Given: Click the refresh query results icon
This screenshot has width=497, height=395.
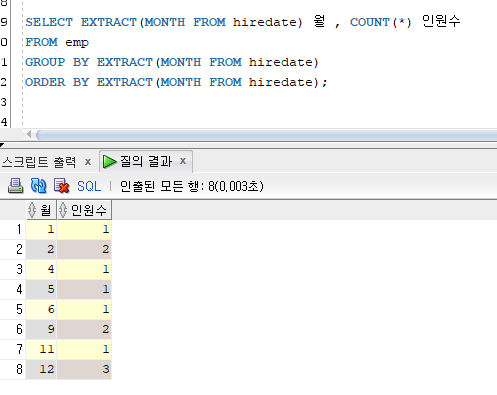Looking at the screenshot, I should (x=39, y=186).
